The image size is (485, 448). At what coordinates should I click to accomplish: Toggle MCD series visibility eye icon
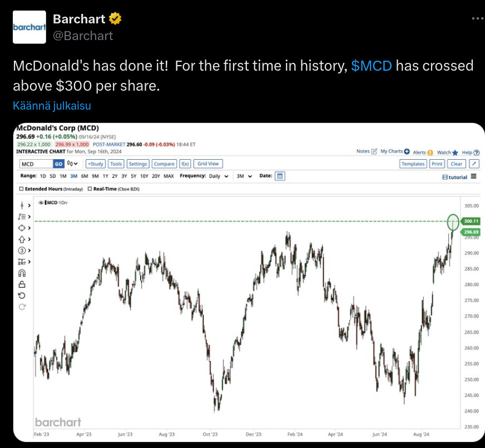(x=41, y=203)
